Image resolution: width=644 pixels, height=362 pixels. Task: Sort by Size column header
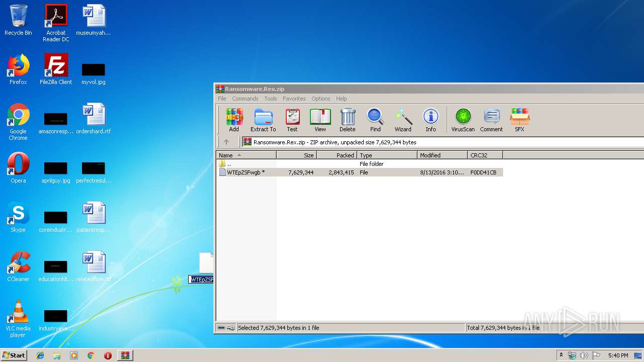297,155
